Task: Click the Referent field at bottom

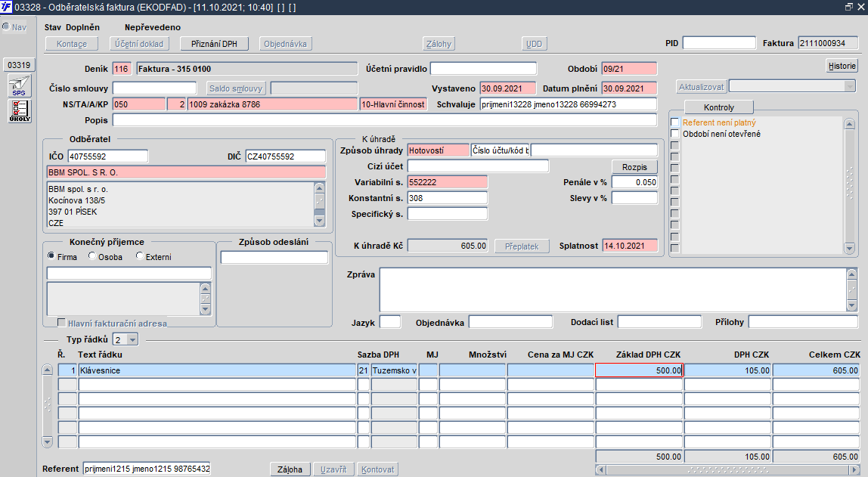Action: (147, 469)
